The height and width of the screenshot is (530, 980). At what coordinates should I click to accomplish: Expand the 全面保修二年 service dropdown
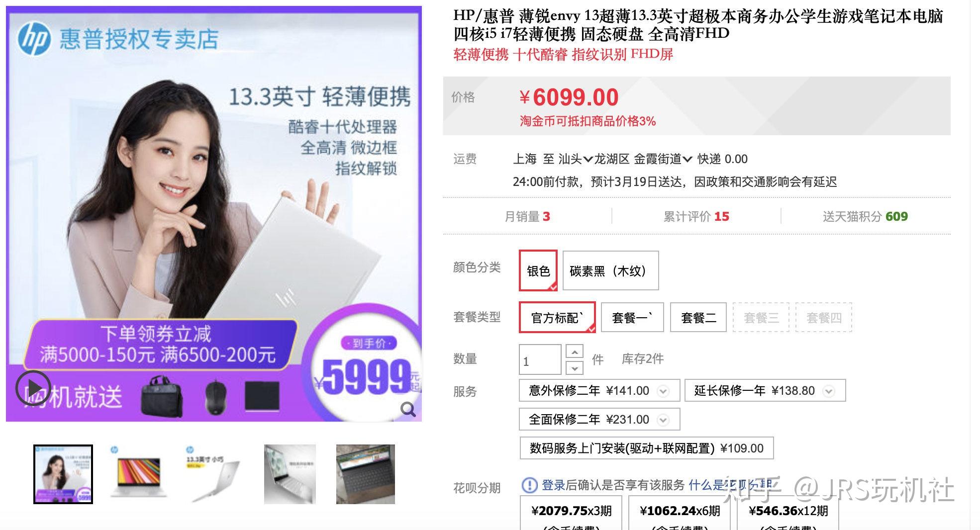[663, 420]
